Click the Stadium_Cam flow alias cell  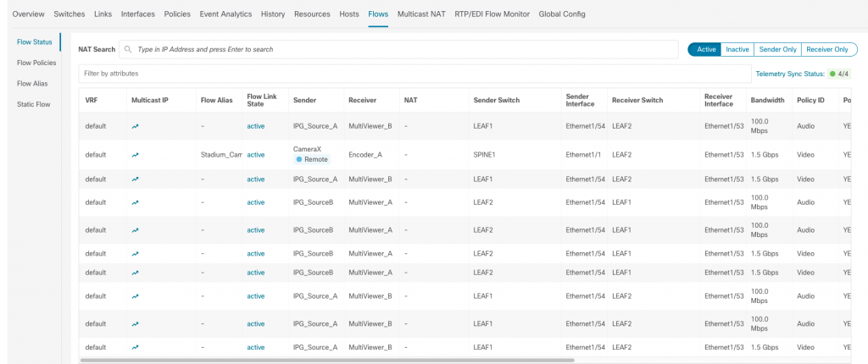coord(221,155)
